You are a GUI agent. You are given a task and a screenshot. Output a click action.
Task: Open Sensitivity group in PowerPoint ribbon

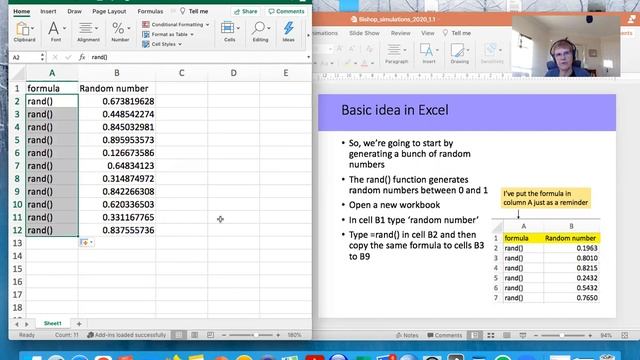click(492, 53)
